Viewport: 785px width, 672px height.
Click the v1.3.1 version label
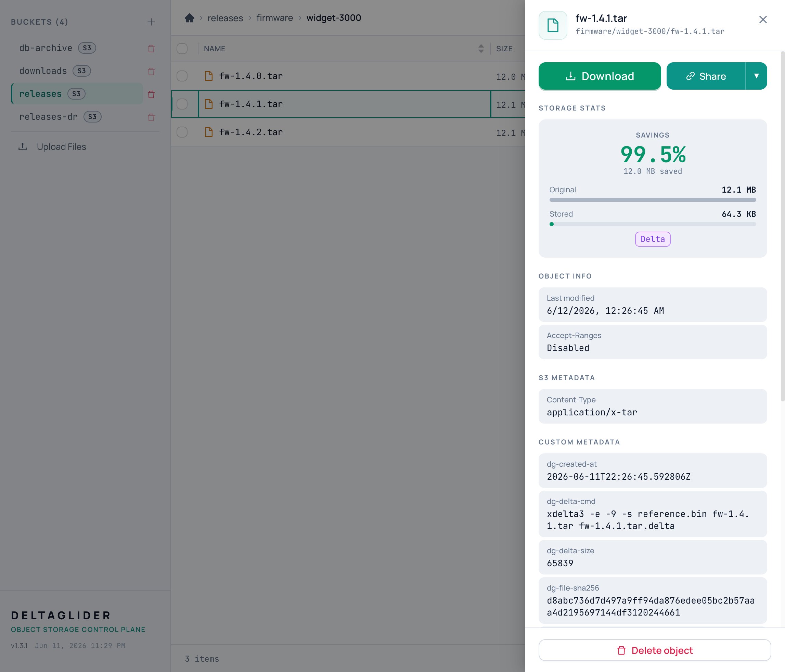19,646
